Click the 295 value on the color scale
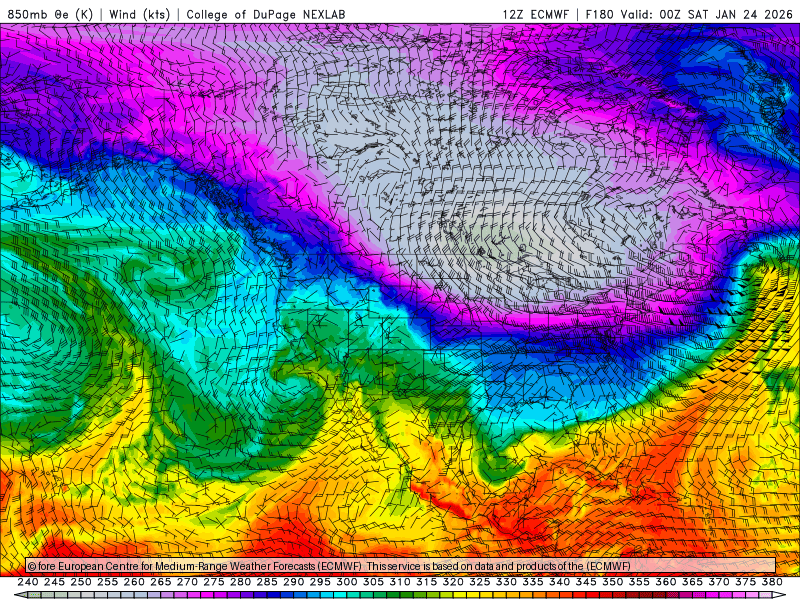The width and height of the screenshot is (800, 600). tap(320, 582)
